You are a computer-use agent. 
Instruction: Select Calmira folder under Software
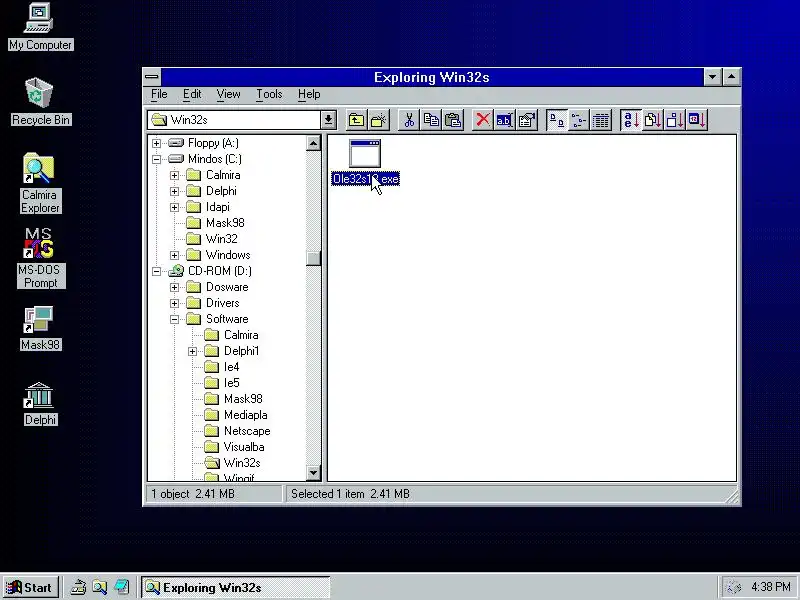(x=231, y=335)
